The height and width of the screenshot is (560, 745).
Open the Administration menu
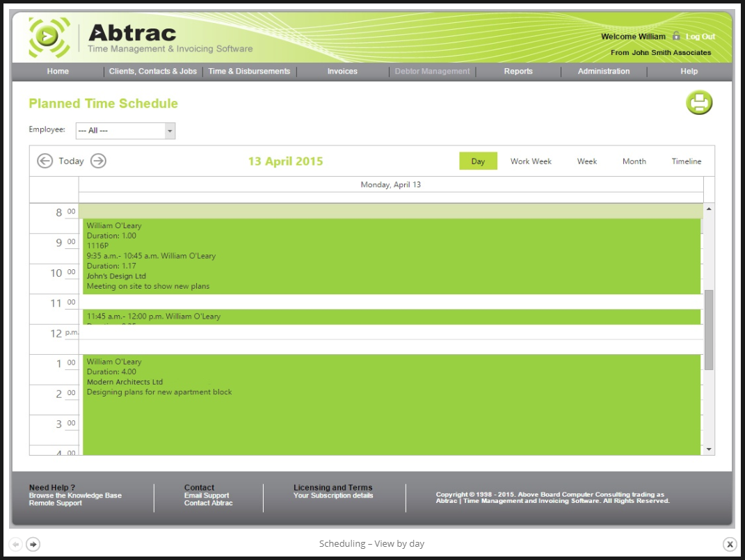(604, 71)
